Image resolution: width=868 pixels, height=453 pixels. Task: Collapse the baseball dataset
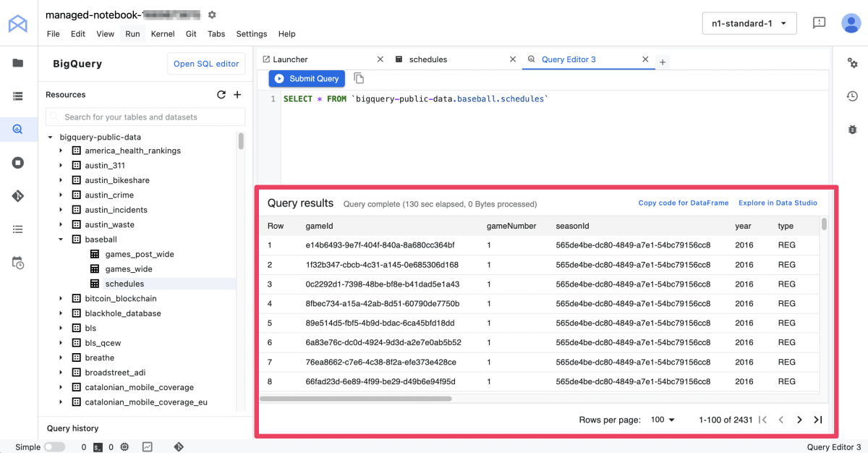coord(61,240)
